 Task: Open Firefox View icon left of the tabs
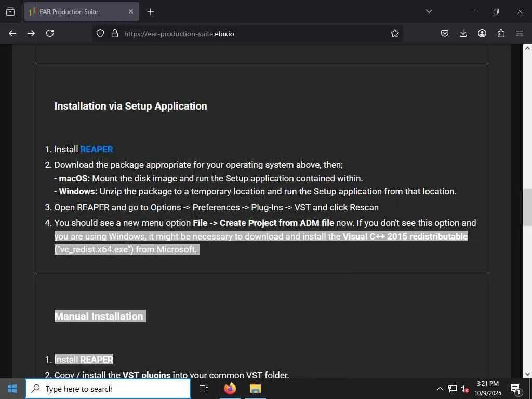point(10,11)
